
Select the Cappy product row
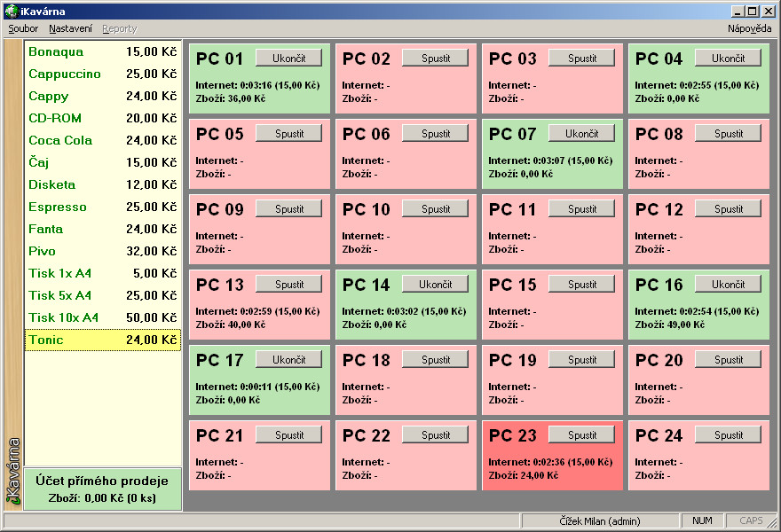pyautogui.click(x=103, y=96)
